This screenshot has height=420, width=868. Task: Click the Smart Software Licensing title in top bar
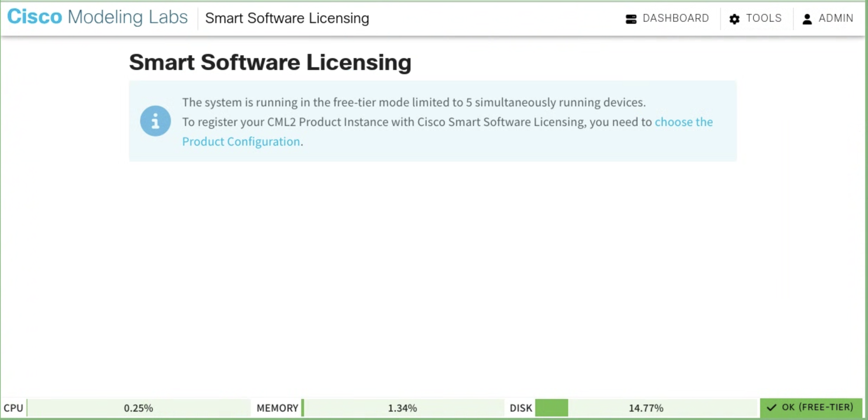click(x=287, y=18)
